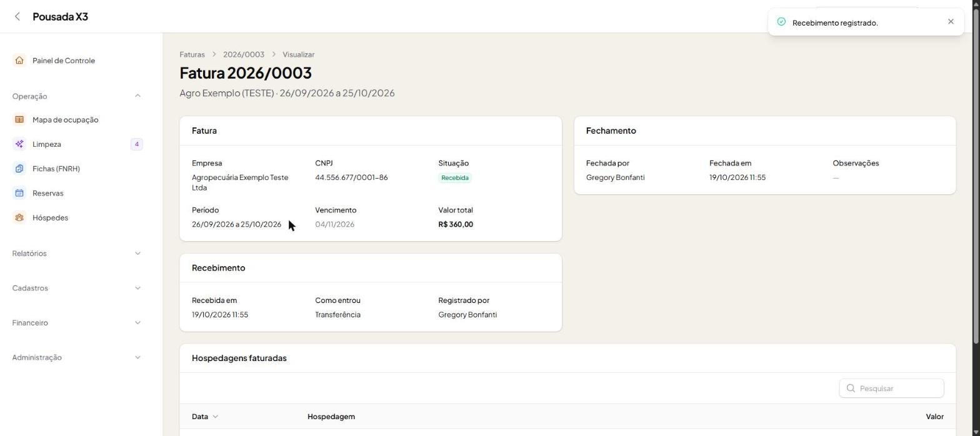Click the Mapa de ocupação table icon
This screenshot has height=436, width=980.
point(19,119)
